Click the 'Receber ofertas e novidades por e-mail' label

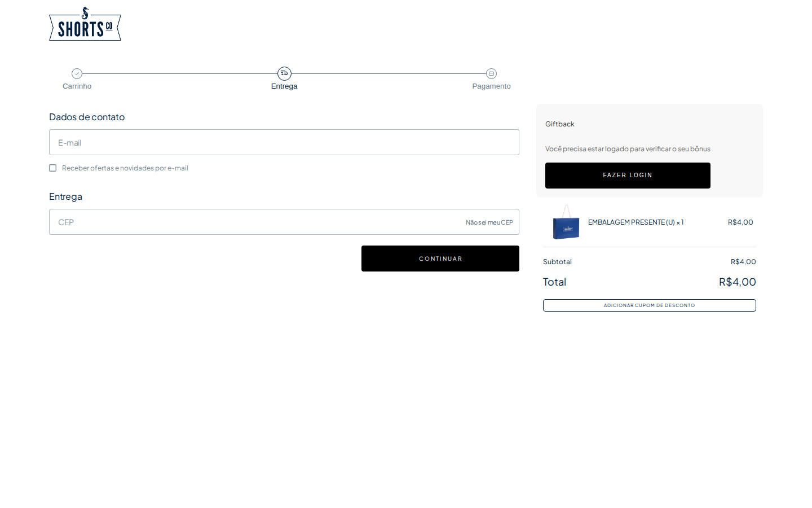tap(125, 168)
